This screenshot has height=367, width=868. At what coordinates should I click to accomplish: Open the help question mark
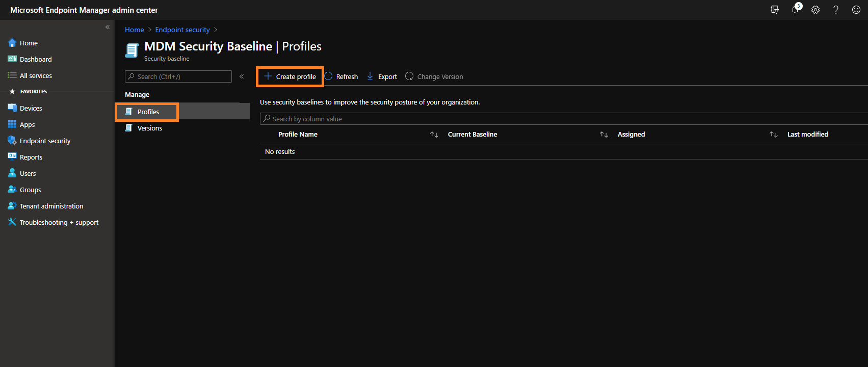(836, 10)
